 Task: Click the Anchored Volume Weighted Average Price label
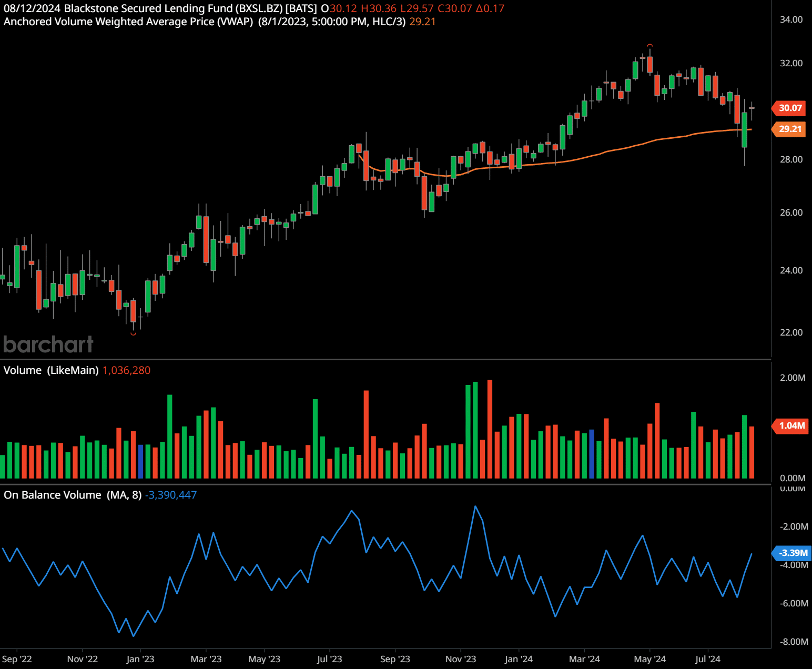(x=128, y=22)
